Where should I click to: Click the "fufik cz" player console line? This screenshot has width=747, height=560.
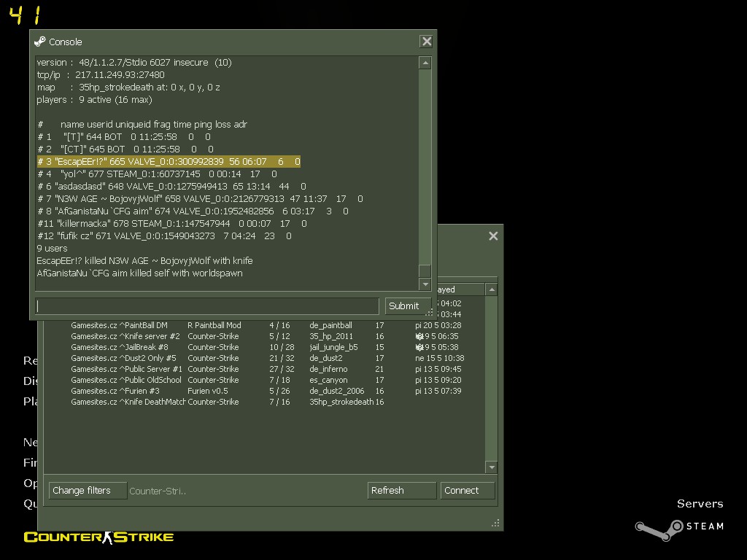coord(164,236)
